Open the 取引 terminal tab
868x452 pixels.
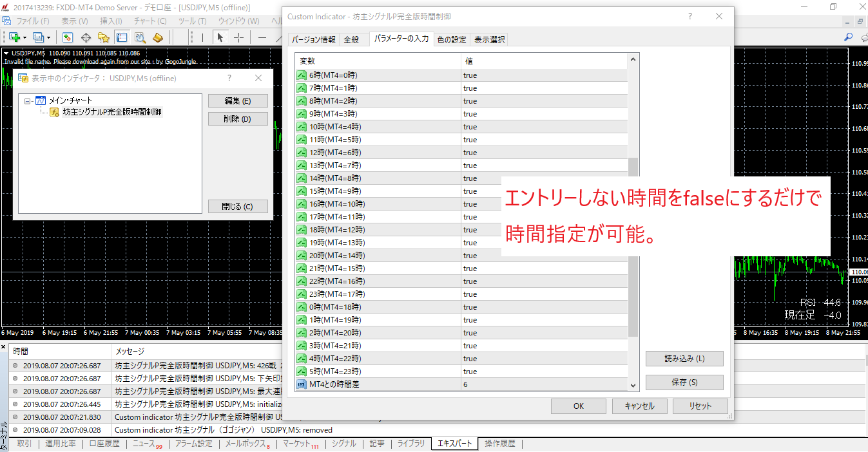[24, 444]
